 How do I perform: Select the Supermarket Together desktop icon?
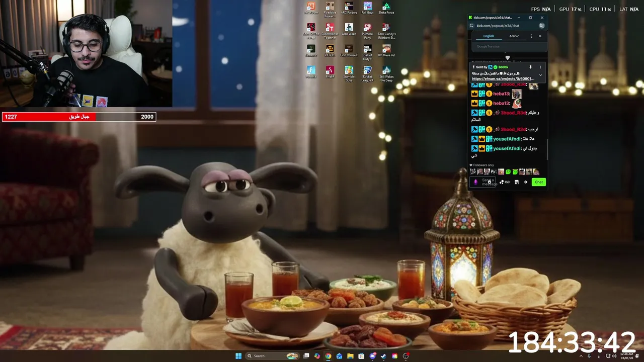[330, 31]
